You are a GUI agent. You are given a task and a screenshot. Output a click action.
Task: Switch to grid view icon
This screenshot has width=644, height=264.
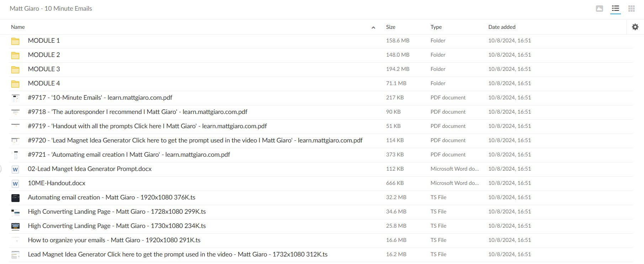[632, 9]
